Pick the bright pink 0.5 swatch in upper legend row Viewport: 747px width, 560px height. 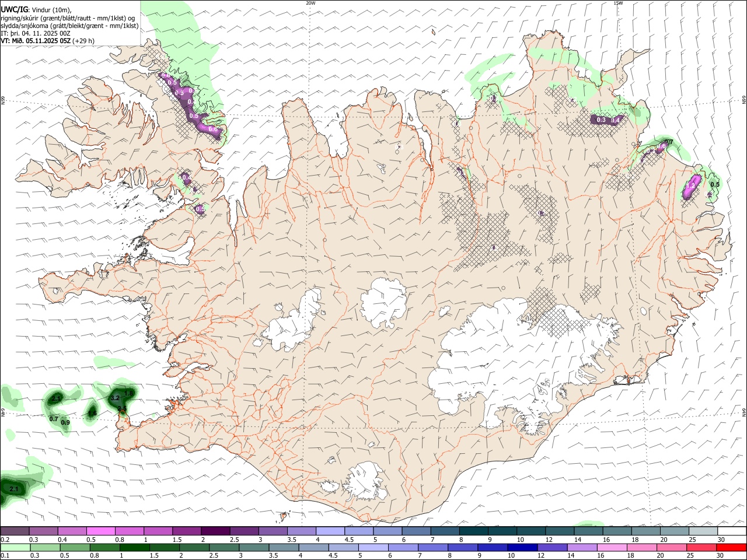[100, 531]
